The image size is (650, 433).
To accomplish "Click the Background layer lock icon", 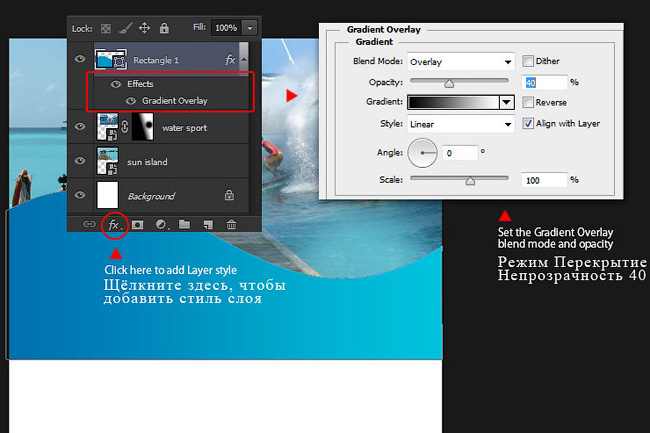I will [x=229, y=195].
